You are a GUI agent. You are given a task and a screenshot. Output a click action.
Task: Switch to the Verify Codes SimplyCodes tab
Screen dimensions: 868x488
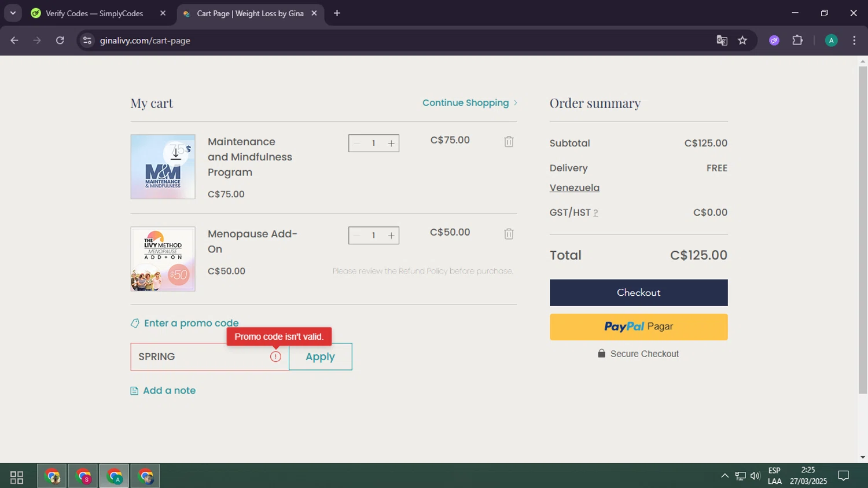94,13
